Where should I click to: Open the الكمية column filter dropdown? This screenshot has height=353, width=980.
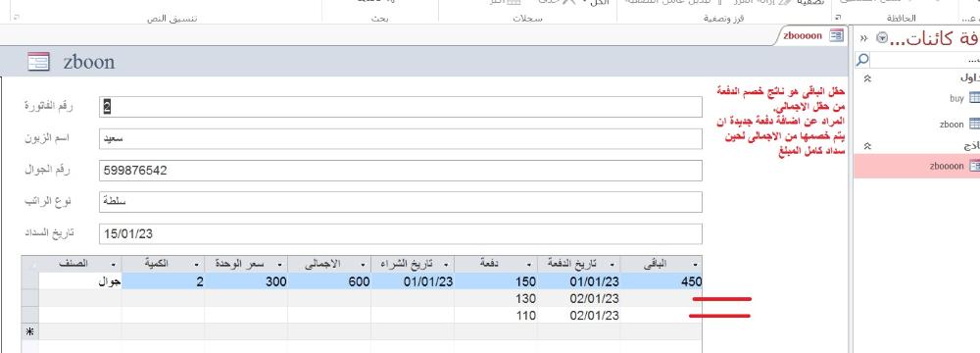[197, 265]
